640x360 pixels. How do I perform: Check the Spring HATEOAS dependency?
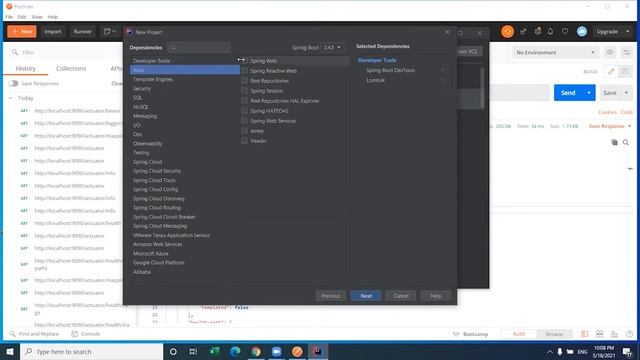pyautogui.click(x=244, y=111)
